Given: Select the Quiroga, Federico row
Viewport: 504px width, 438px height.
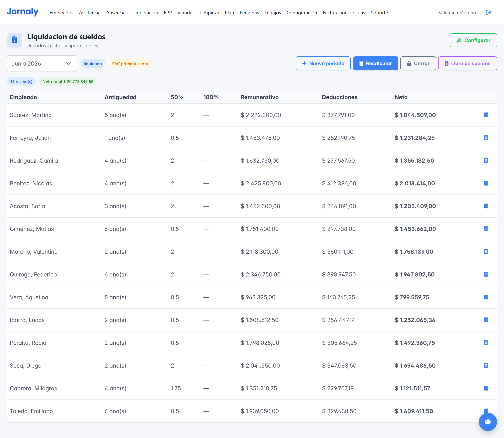Looking at the screenshot, I should tap(252, 275).
